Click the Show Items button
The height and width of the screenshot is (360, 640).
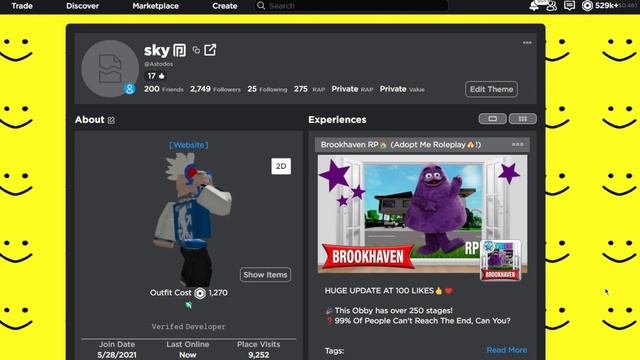pyautogui.click(x=265, y=275)
